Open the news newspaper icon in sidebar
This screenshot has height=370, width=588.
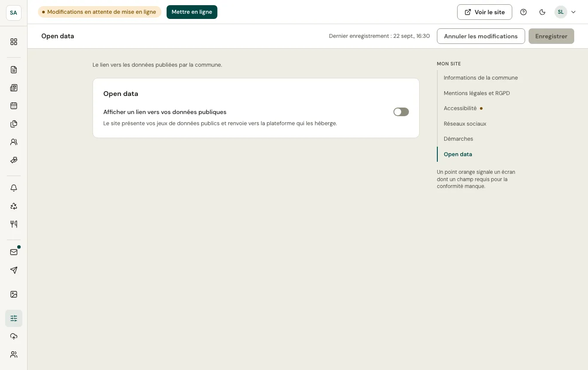point(14,88)
